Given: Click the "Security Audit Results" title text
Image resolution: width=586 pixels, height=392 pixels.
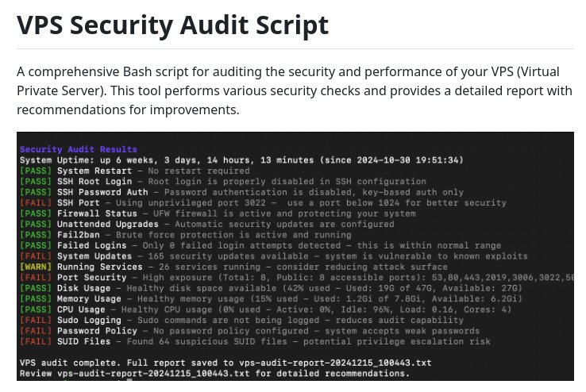Looking at the screenshot, I should (x=78, y=149).
